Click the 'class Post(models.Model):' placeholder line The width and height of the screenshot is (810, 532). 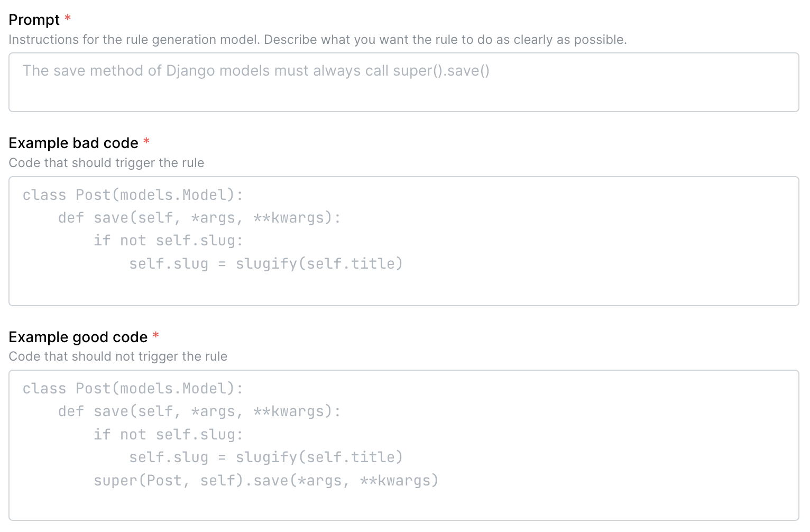coord(133,195)
